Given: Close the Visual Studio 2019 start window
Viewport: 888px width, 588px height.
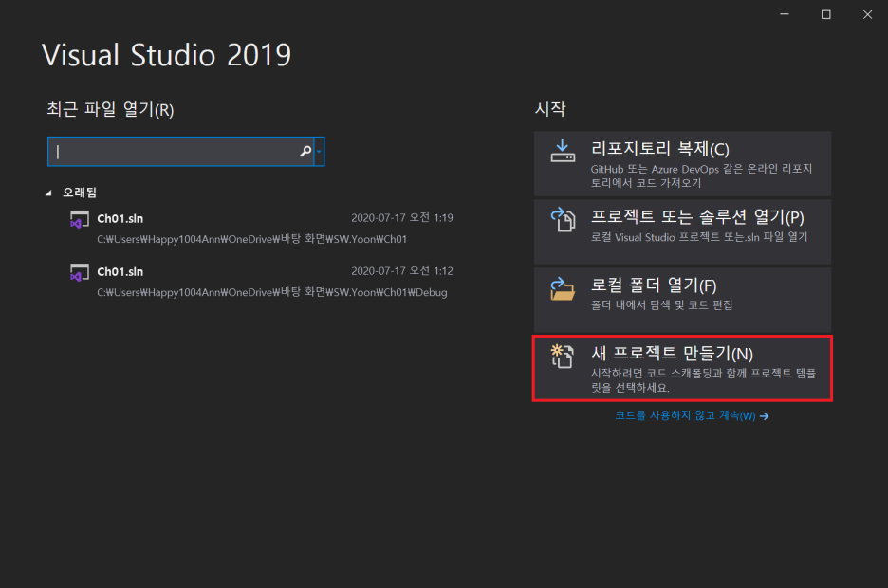Looking at the screenshot, I should coord(867,14).
